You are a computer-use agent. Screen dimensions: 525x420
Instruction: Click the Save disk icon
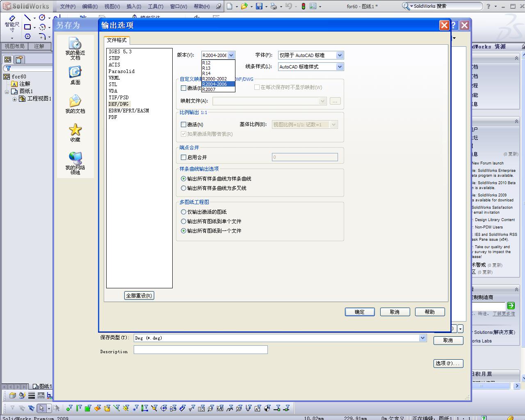(259, 6)
